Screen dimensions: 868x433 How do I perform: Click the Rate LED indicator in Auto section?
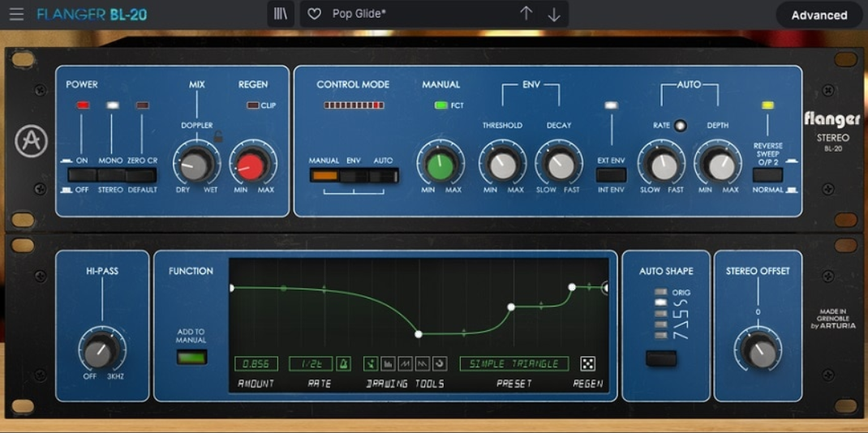click(681, 126)
